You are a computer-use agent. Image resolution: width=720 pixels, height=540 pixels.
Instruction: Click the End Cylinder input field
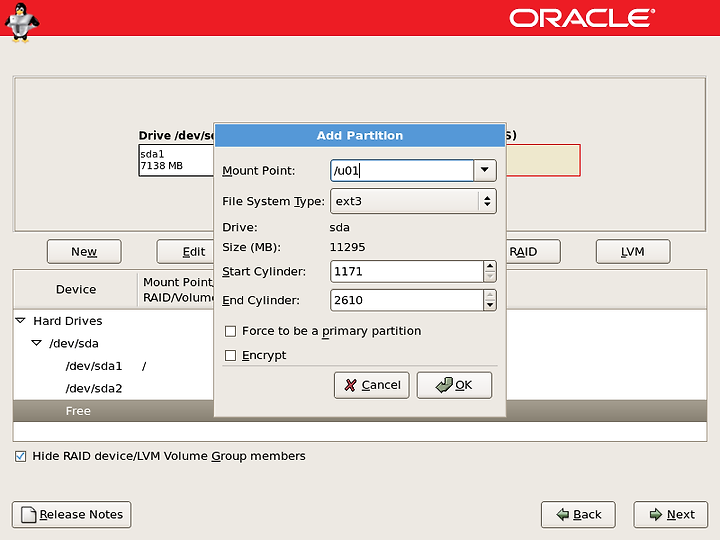click(x=407, y=300)
